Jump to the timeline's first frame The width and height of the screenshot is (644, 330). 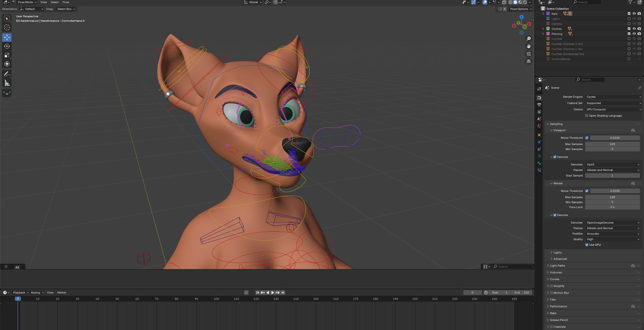tap(258, 293)
